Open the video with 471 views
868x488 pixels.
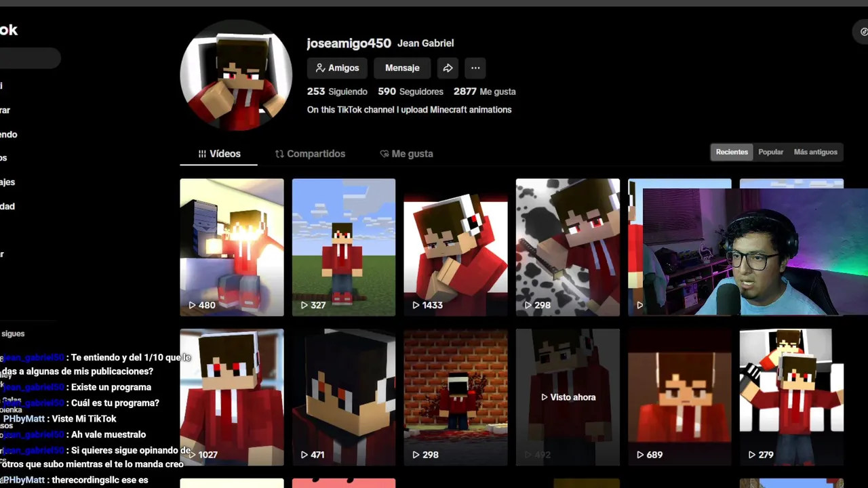(344, 397)
